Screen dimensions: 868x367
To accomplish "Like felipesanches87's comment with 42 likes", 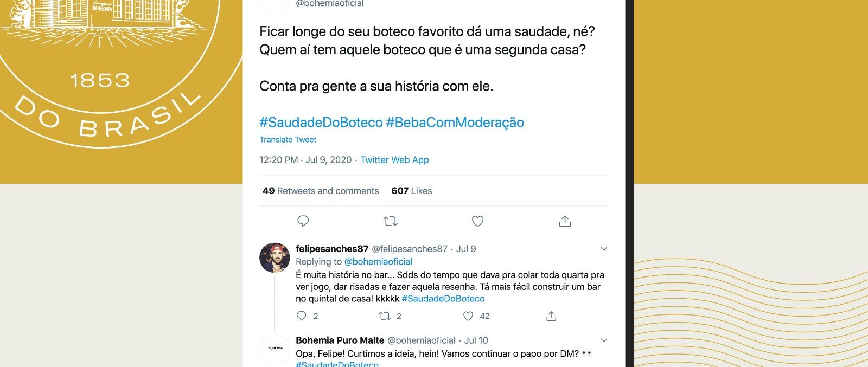I will coord(468,316).
